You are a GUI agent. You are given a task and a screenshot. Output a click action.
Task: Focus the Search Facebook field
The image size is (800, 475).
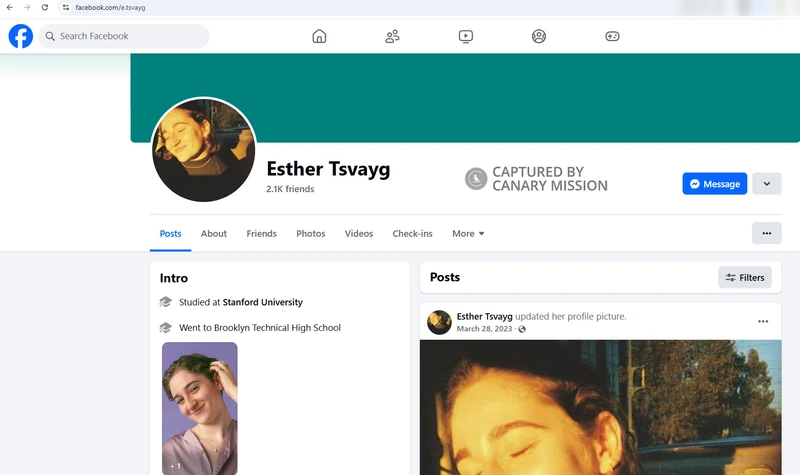(124, 36)
